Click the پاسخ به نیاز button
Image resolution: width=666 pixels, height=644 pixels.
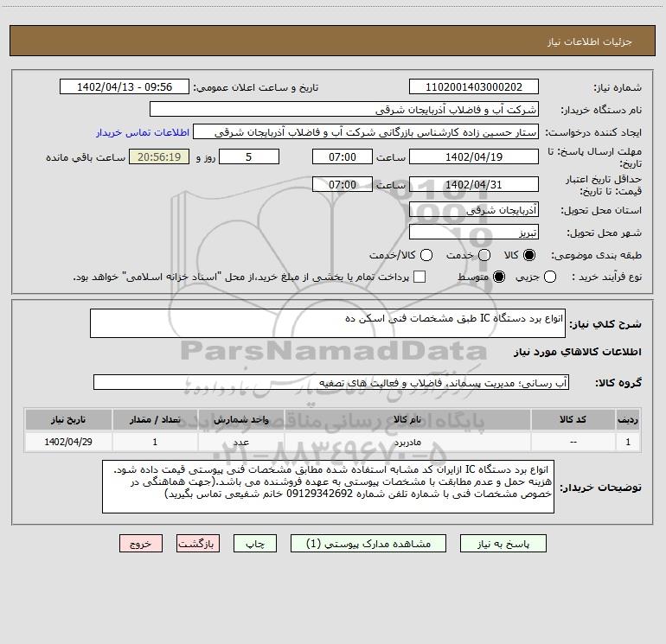(x=503, y=544)
